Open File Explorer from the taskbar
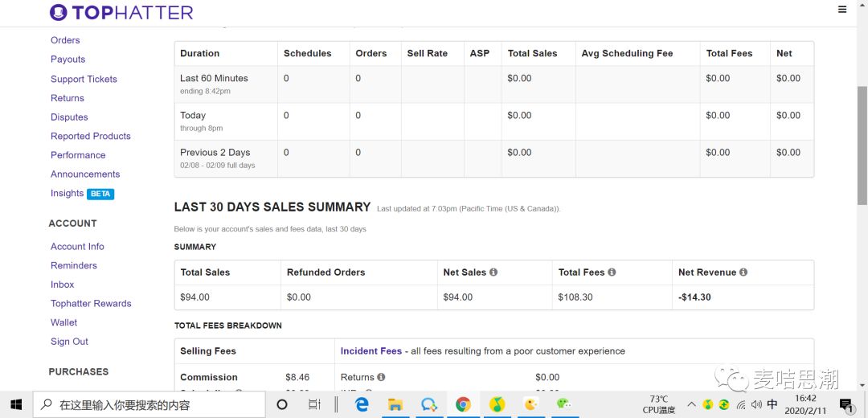 [395, 404]
